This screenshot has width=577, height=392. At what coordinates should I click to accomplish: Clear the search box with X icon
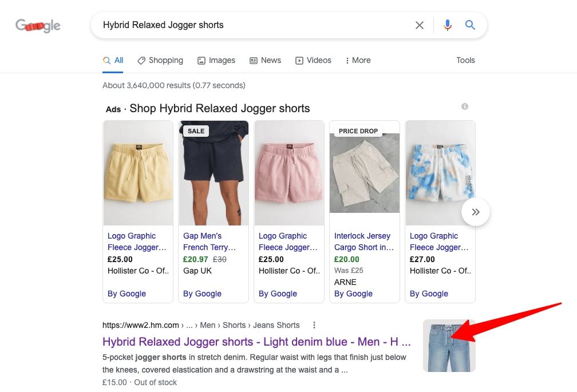pos(420,25)
